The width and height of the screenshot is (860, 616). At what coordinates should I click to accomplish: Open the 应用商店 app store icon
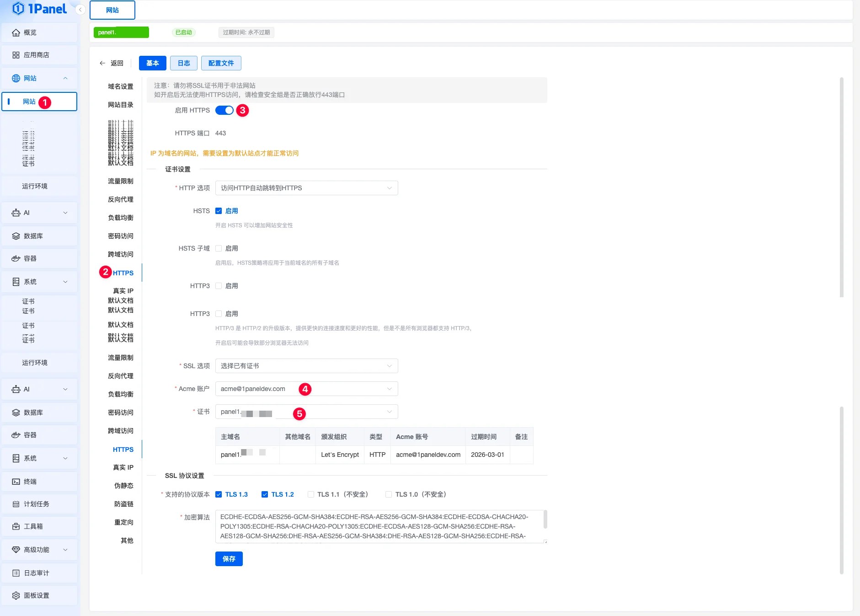(x=16, y=55)
